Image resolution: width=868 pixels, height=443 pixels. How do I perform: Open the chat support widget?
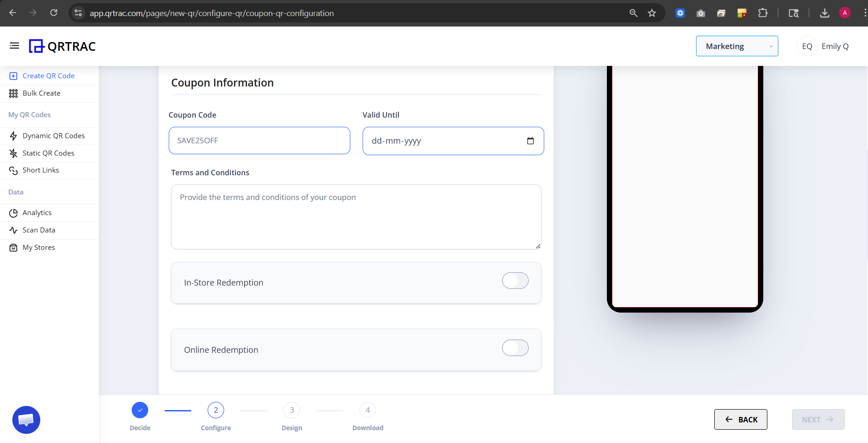[x=26, y=420]
